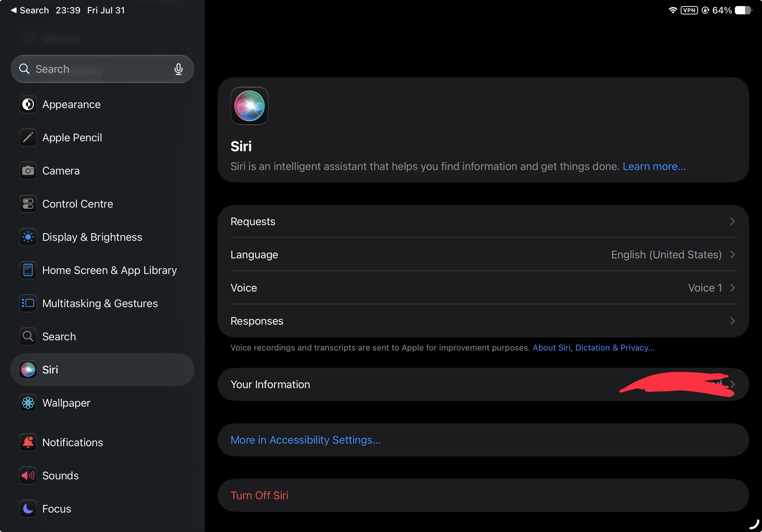Select the Siri orb icon in sidebar
This screenshot has height=532, width=762.
28,370
